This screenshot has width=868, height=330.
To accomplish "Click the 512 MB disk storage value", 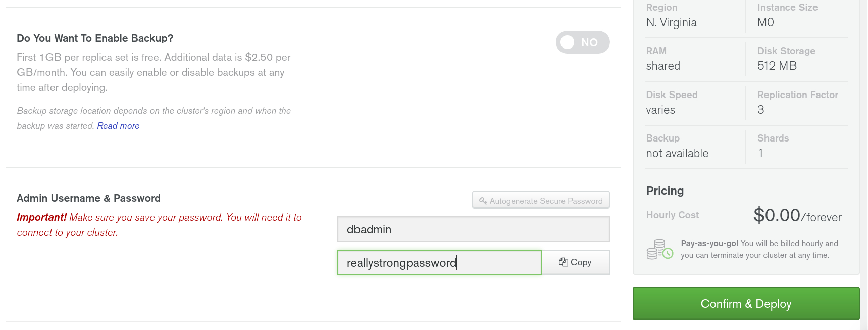I will tap(777, 66).
